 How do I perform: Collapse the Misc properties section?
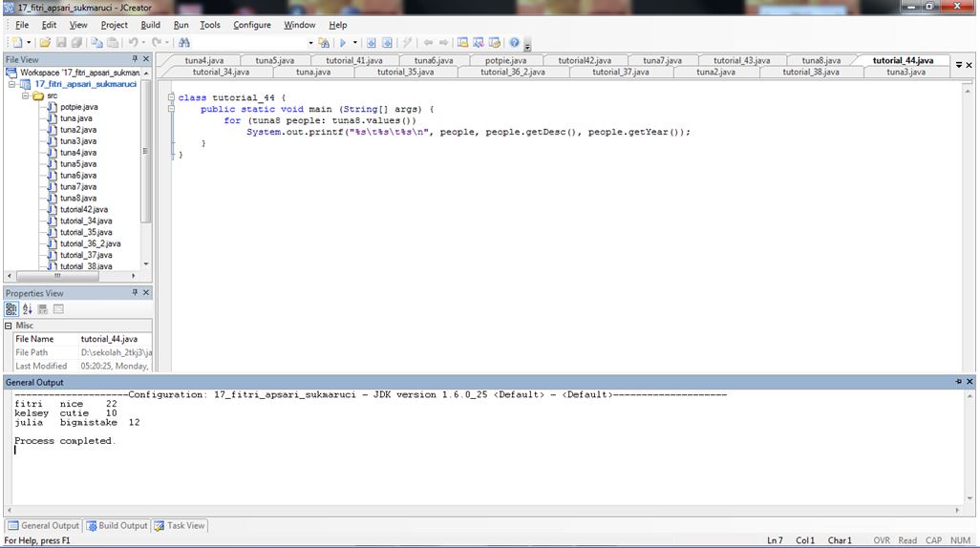[x=9, y=326]
